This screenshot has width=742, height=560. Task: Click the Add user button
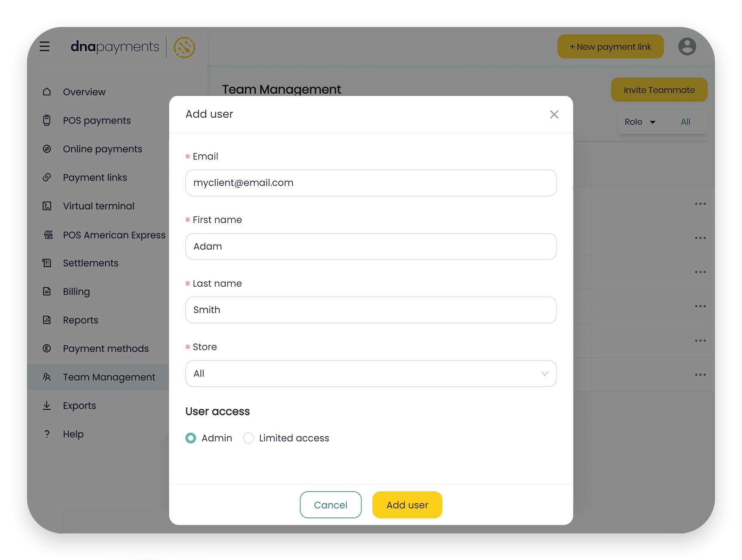pos(407,505)
